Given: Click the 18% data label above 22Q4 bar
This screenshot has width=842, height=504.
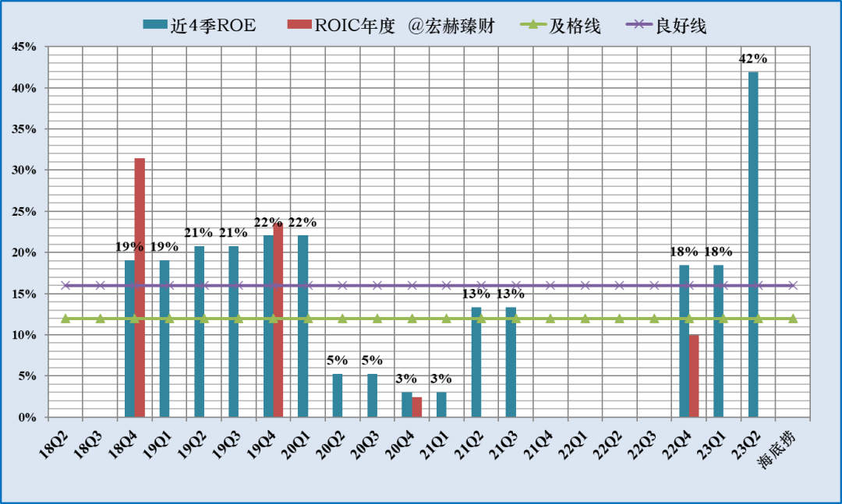Looking at the screenshot, I should click(684, 251).
